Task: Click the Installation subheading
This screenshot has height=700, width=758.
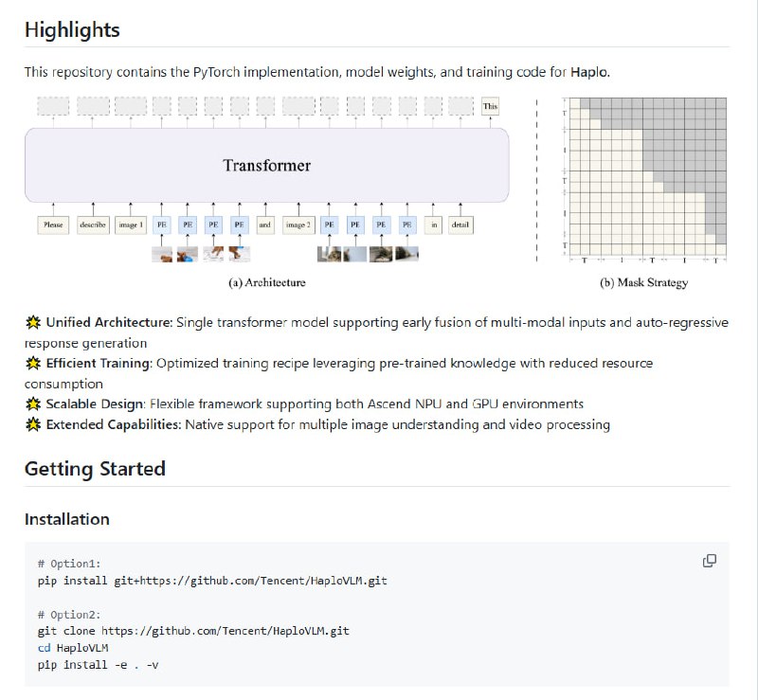Action: 66,519
